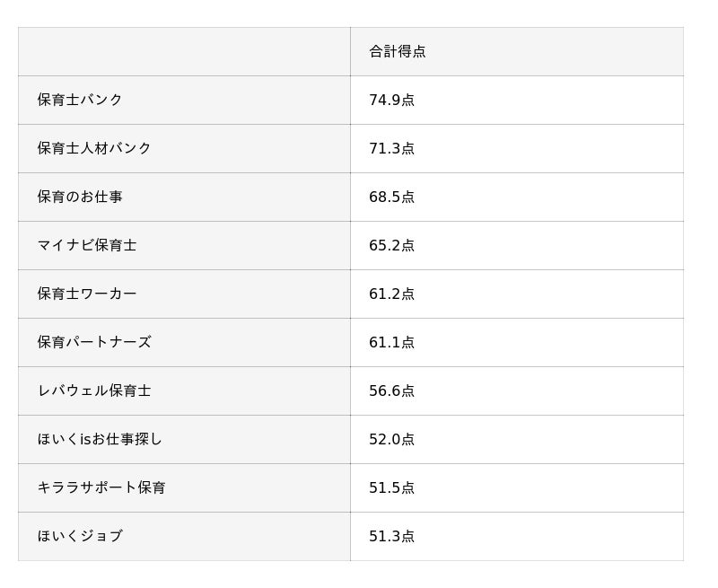Click the 74.9点 score cell
Screen dimensions: 718x588
pyautogui.click(x=391, y=100)
